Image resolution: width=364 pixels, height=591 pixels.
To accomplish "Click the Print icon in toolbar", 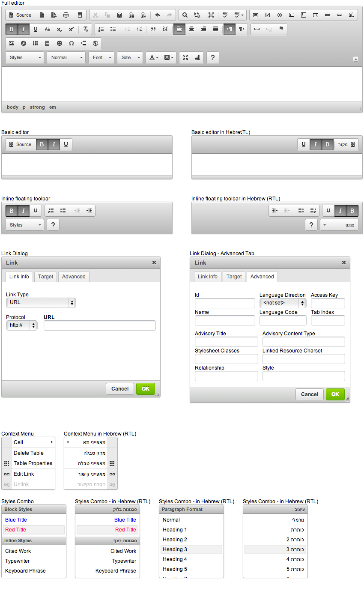I will 66,15.
